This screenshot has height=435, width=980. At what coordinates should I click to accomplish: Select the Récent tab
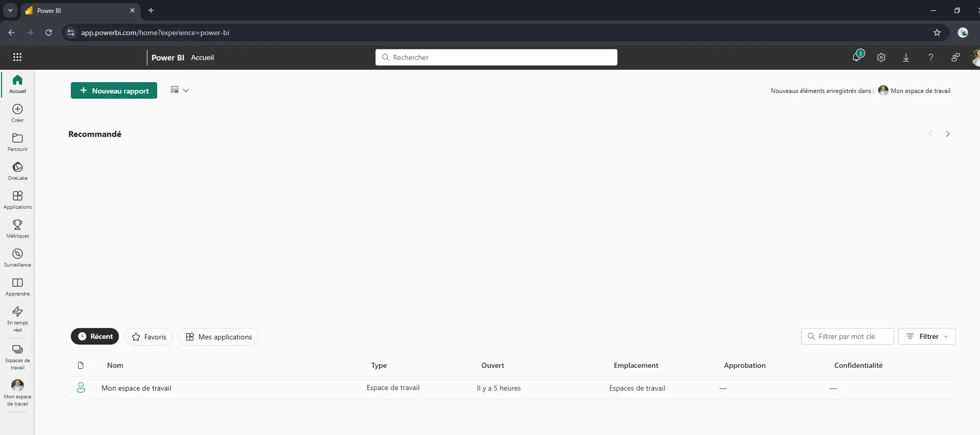tap(95, 336)
